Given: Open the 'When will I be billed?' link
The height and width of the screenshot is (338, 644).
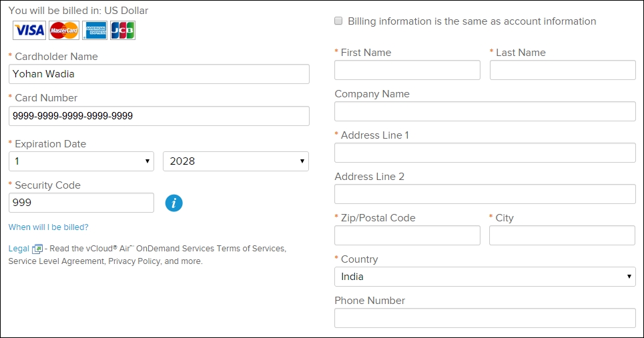Looking at the screenshot, I should pyautogui.click(x=48, y=227).
